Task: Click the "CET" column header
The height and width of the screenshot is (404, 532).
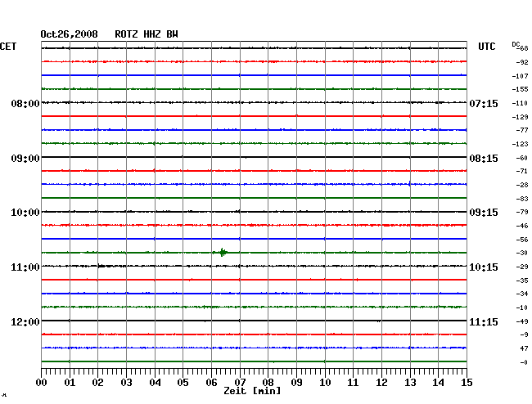Action: [x=8, y=47]
